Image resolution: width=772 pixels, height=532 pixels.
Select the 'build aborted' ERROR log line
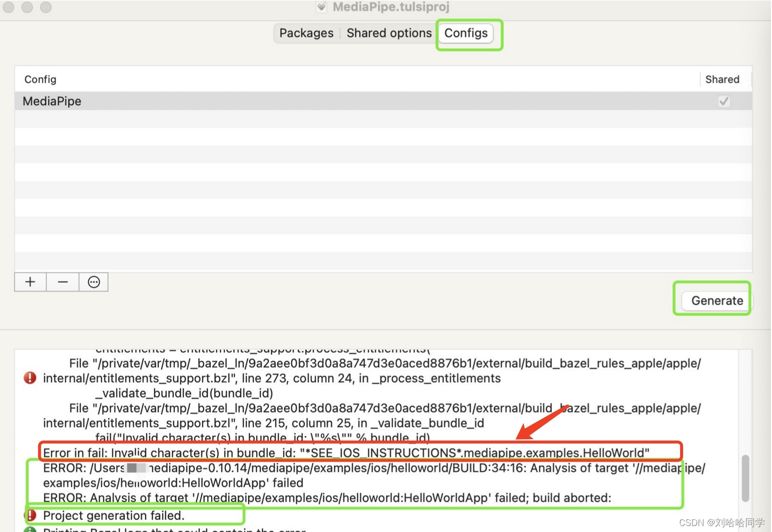[x=327, y=498]
